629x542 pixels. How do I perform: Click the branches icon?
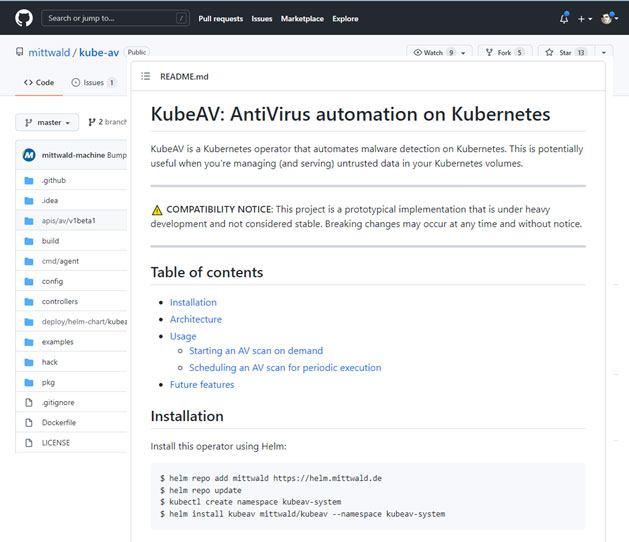pos(92,122)
